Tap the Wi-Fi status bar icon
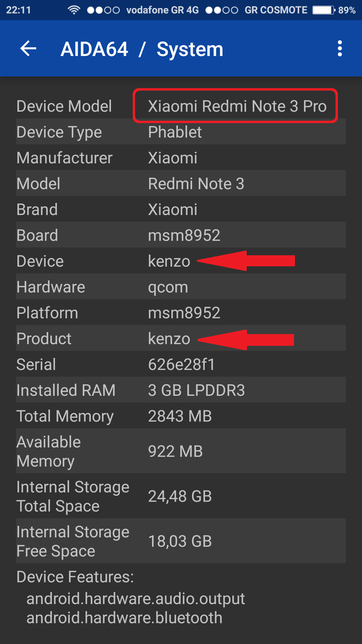The width and height of the screenshot is (362, 644). click(x=73, y=10)
